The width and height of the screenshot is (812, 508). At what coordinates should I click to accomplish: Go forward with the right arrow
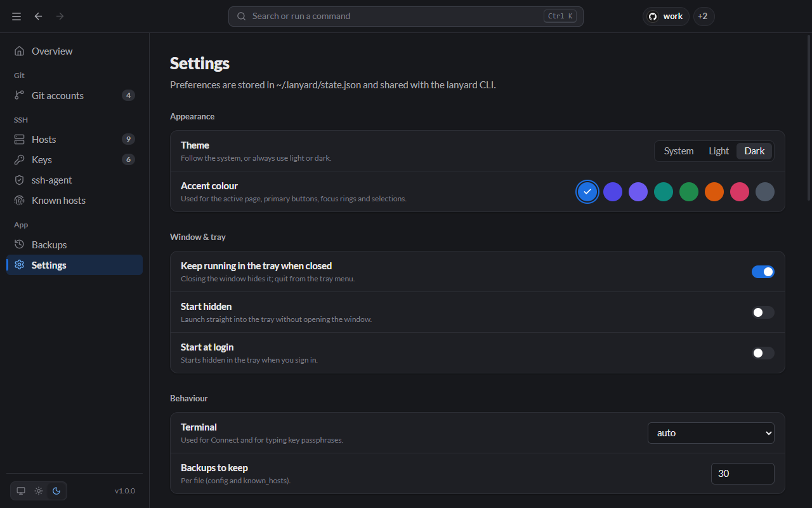pyautogui.click(x=60, y=17)
